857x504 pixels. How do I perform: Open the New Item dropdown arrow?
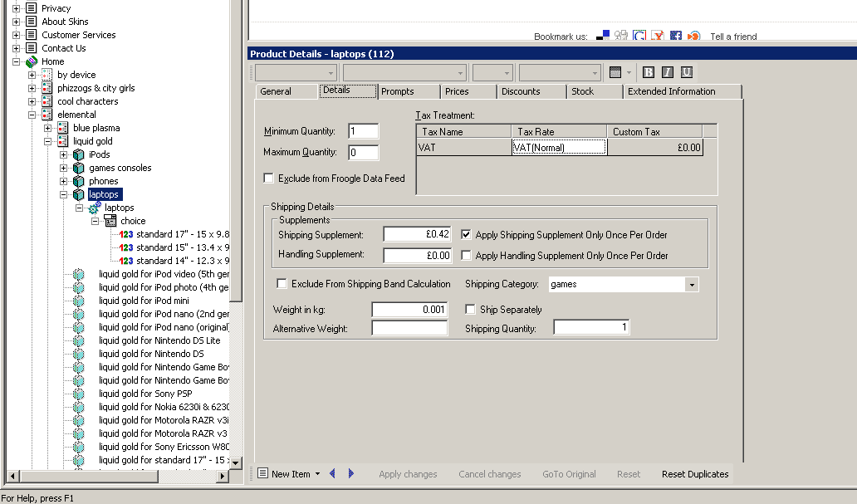point(317,474)
